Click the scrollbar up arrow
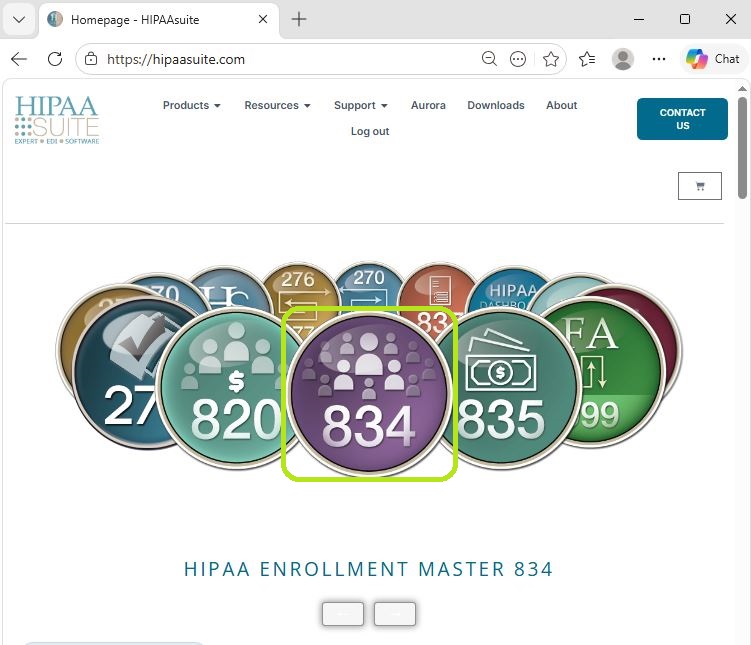Screen dimensions: 751x645 (x=742, y=88)
